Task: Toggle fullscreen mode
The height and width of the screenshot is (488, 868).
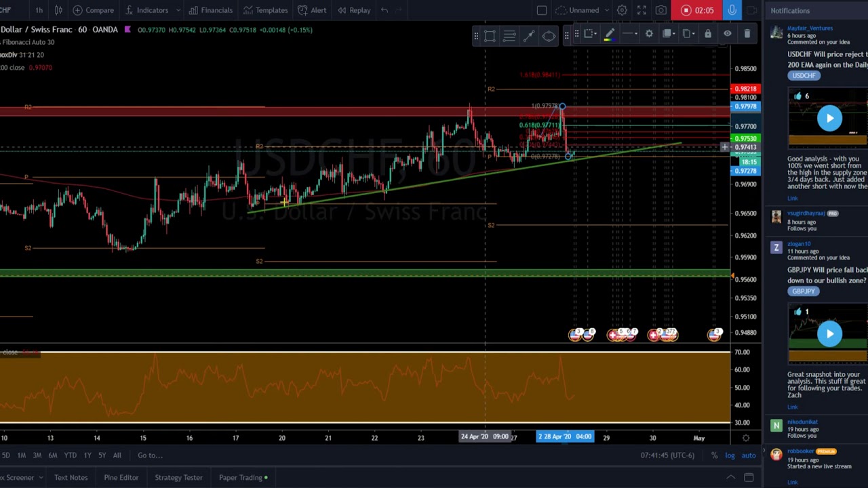Action: (642, 10)
